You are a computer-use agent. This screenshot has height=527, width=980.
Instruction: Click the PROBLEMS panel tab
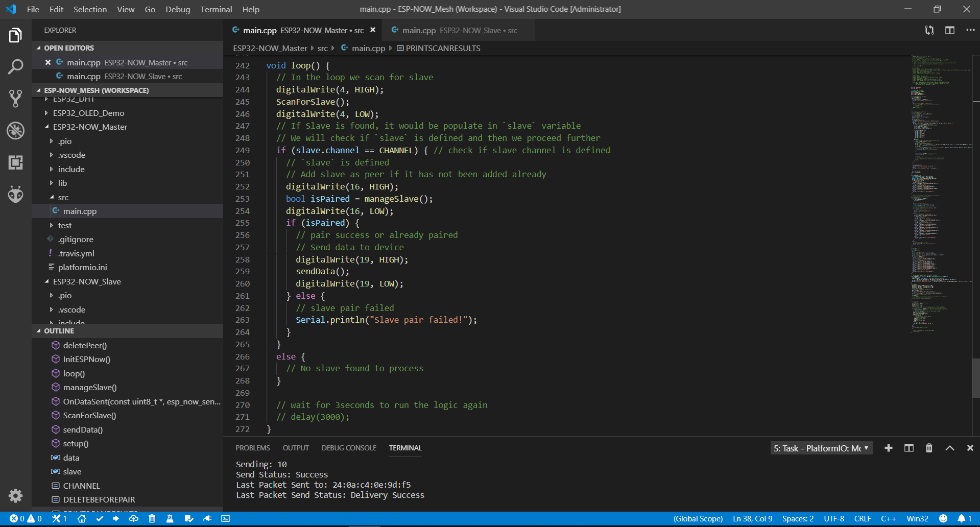click(x=252, y=448)
